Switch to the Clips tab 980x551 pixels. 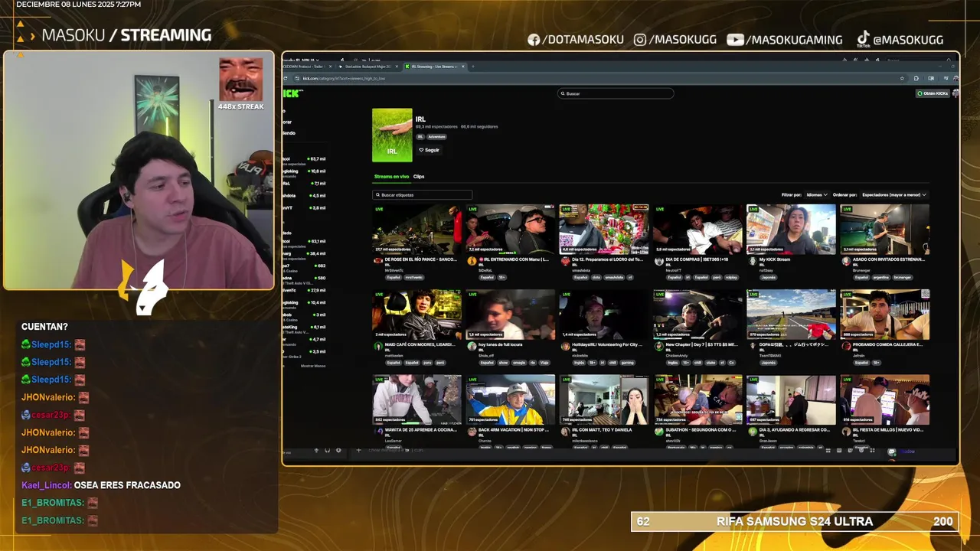[x=419, y=177]
